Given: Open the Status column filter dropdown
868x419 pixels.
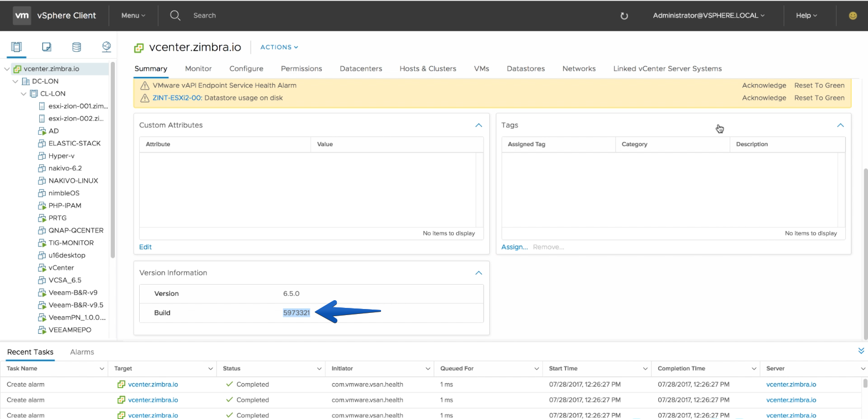Looking at the screenshot, I should pos(319,369).
